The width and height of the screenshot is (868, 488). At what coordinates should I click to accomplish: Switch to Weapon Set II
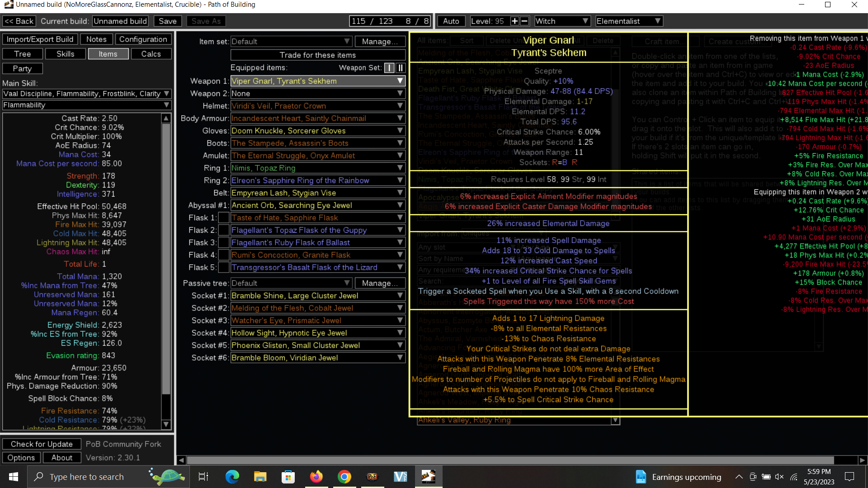click(400, 68)
